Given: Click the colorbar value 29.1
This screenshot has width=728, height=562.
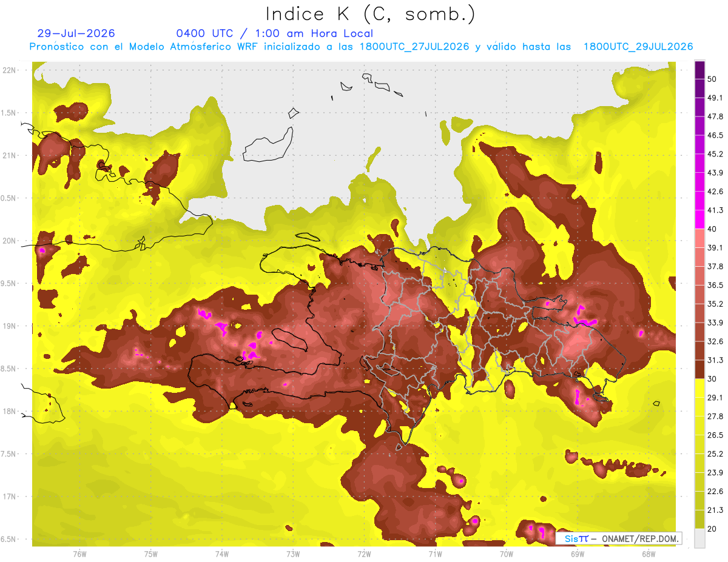Looking at the screenshot, I should [715, 397].
